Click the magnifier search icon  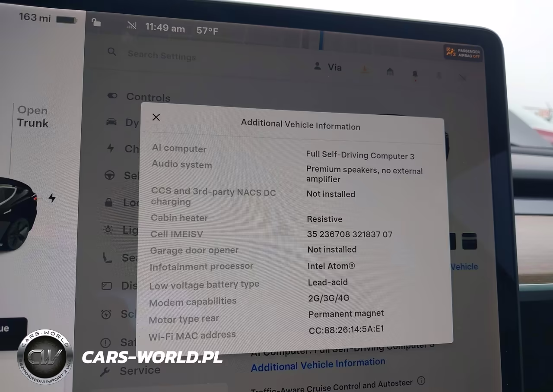coord(112,52)
